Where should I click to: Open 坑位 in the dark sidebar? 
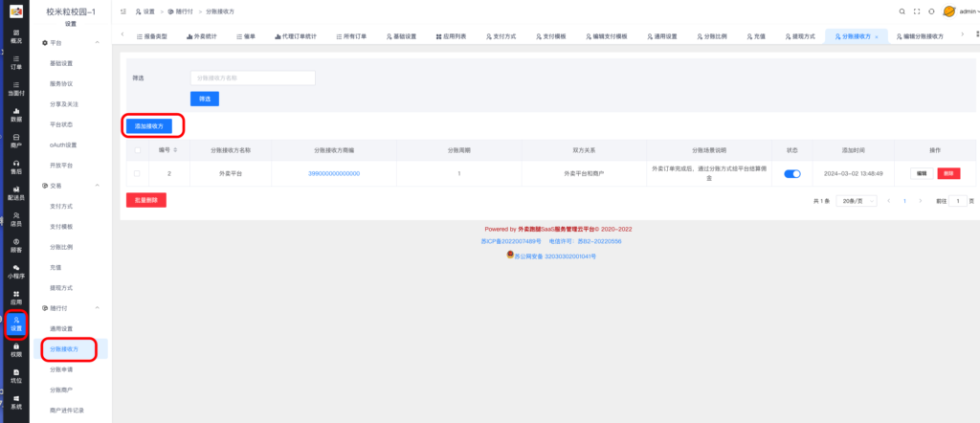point(16,375)
